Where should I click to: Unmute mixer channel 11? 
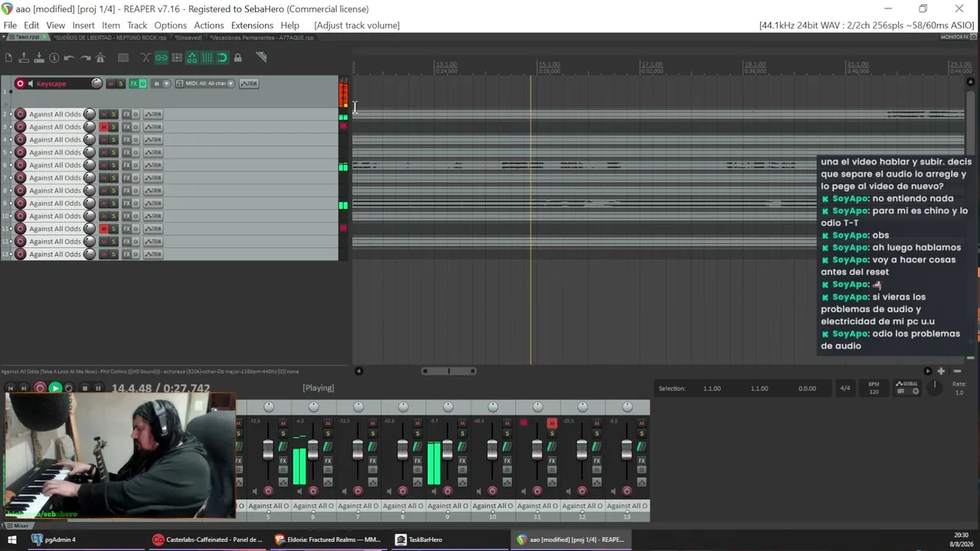552,423
